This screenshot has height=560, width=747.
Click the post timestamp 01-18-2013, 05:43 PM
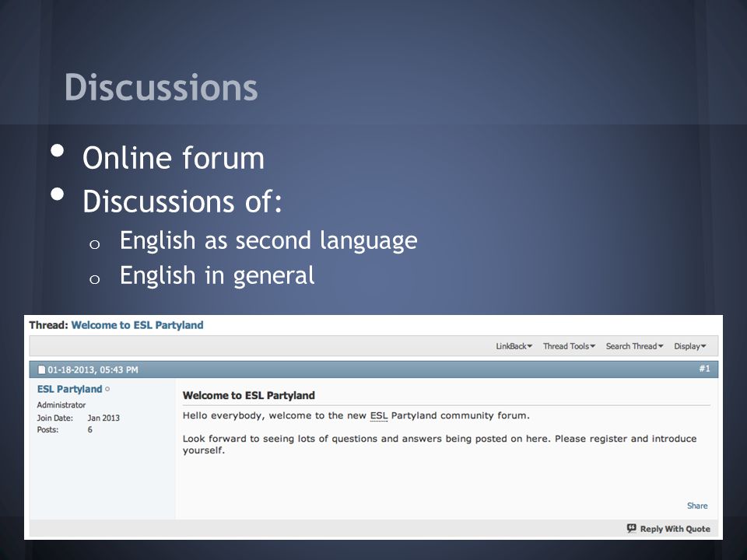pos(93,370)
